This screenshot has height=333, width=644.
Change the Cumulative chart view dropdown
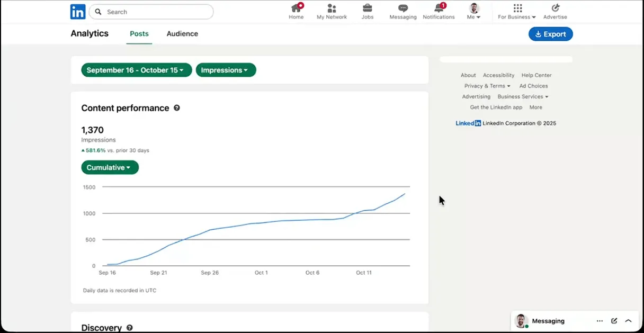(110, 167)
